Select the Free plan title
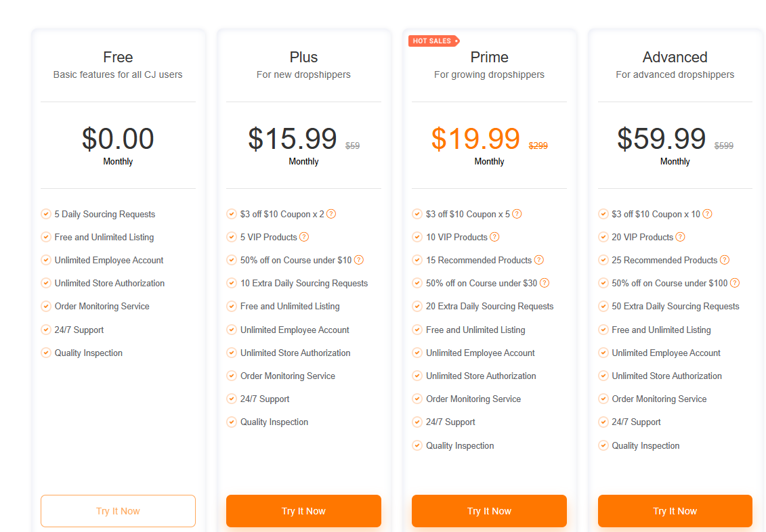Image resolution: width=766 pixels, height=532 pixels. (x=118, y=58)
